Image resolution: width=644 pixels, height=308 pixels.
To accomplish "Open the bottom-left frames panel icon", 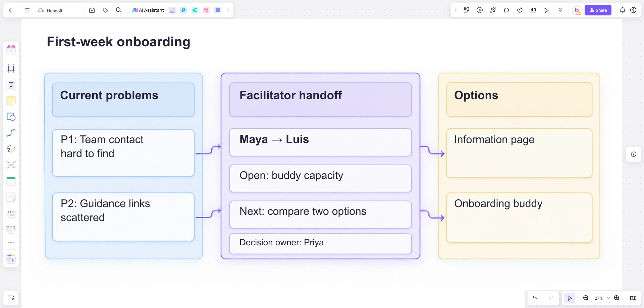I will (11, 298).
